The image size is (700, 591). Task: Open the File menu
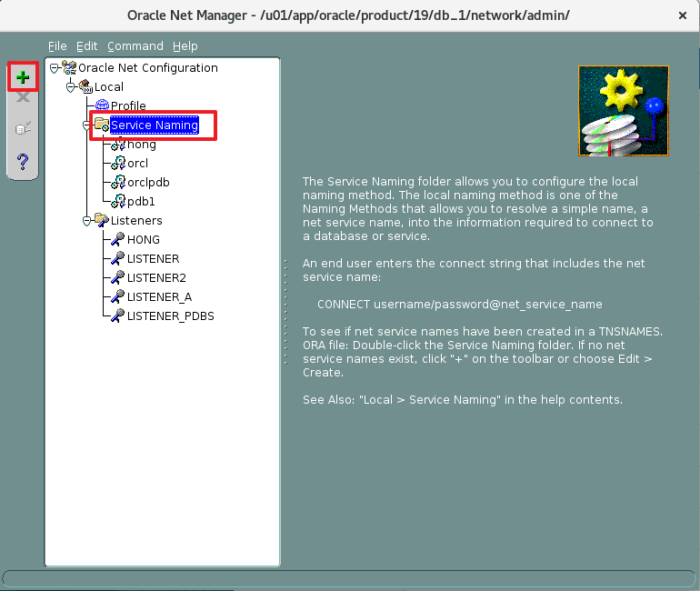[57, 46]
